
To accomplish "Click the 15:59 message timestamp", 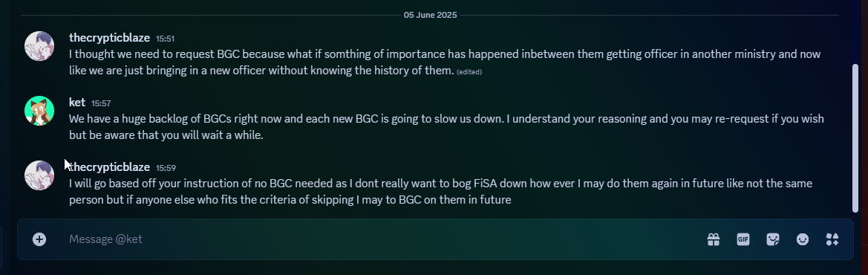I will [x=166, y=168].
